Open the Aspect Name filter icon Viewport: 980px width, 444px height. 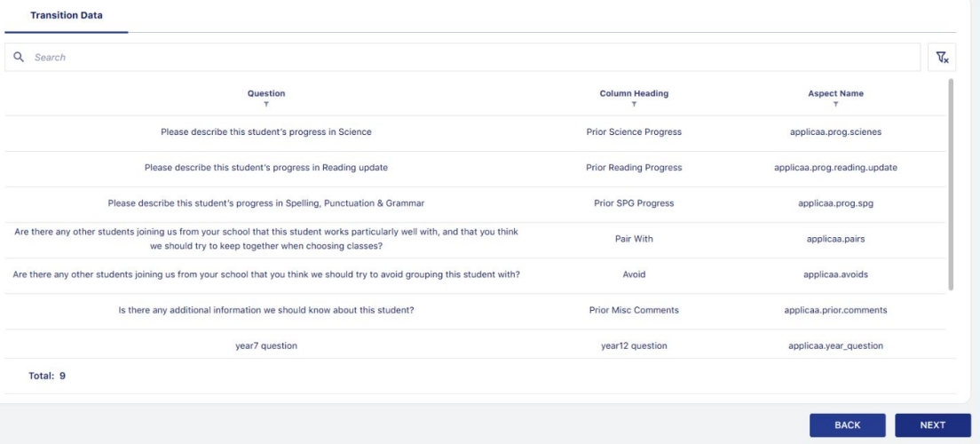coord(835,105)
